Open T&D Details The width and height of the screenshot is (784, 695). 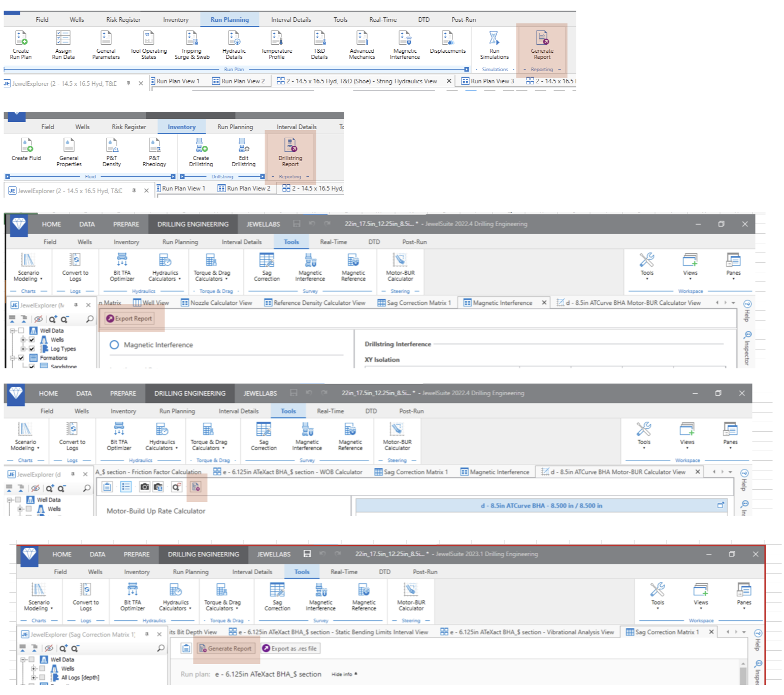[319, 45]
